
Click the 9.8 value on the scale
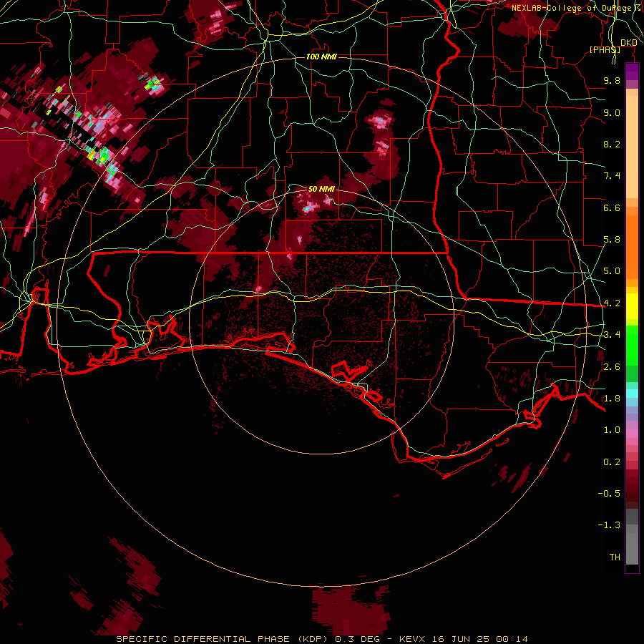tap(612, 80)
